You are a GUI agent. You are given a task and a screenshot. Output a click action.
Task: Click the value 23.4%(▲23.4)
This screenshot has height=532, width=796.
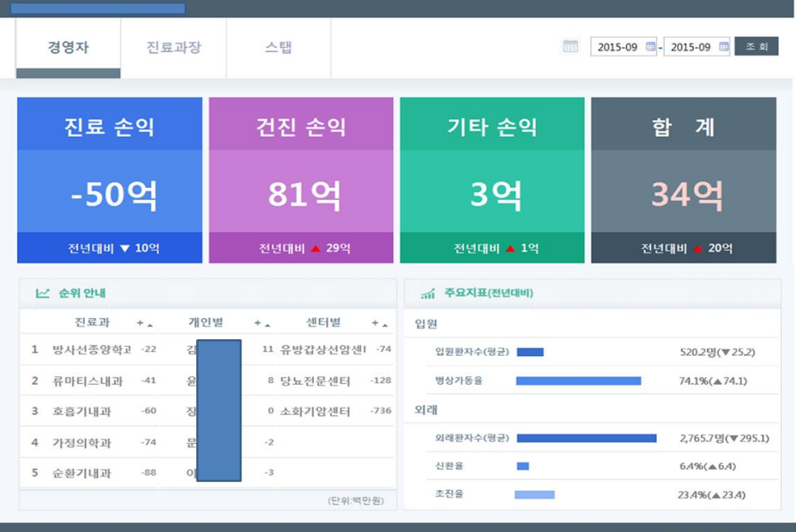pos(711,494)
